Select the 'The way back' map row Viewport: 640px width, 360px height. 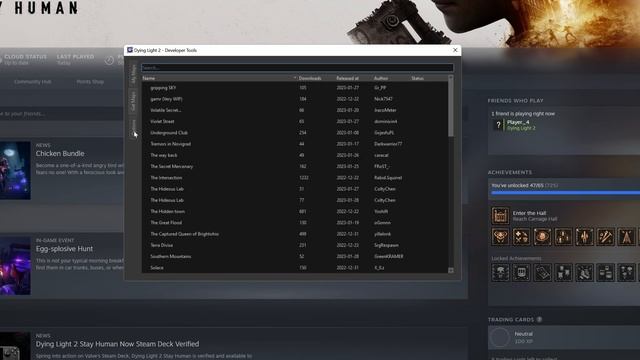[x=295, y=155]
